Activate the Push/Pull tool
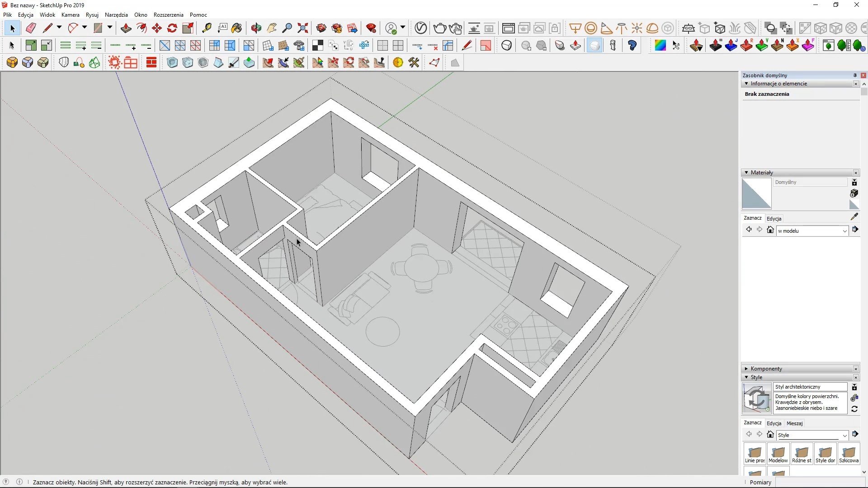The image size is (868, 488). pos(126,28)
